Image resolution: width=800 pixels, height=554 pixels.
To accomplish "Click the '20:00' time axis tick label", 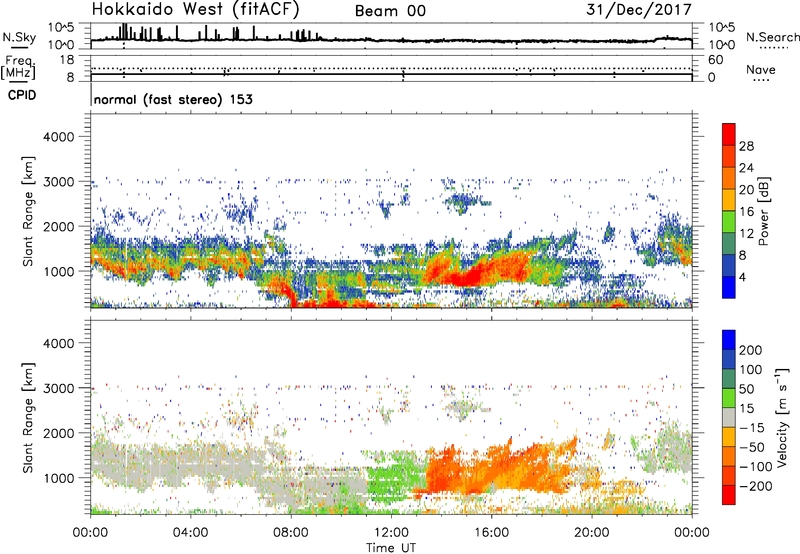I will click(x=591, y=533).
